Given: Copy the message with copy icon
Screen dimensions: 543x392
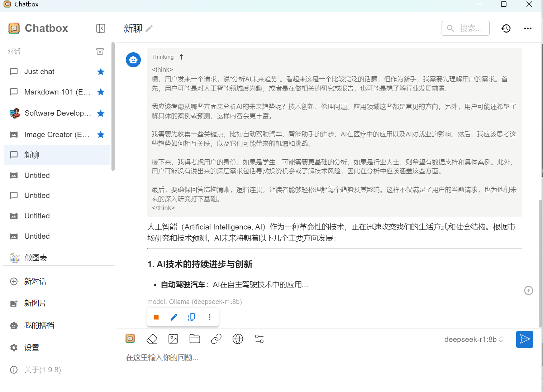Looking at the screenshot, I should coord(192,317).
